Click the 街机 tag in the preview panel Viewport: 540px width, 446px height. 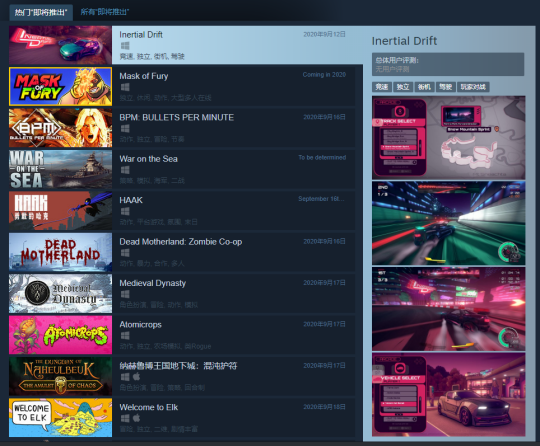(x=424, y=87)
